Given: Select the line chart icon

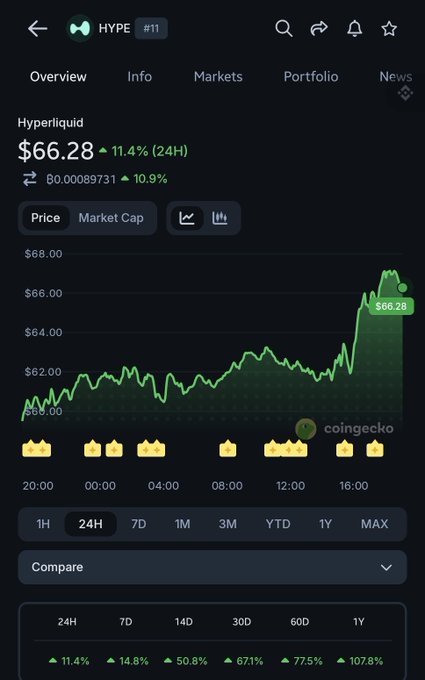Looking at the screenshot, I should pyautogui.click(x=187, y=218).
